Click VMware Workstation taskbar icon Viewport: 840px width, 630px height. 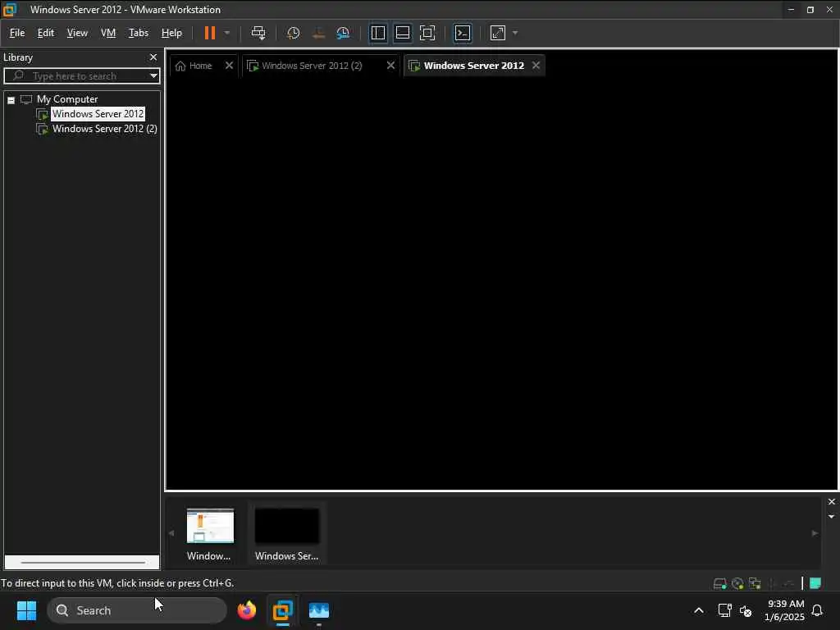283,610
